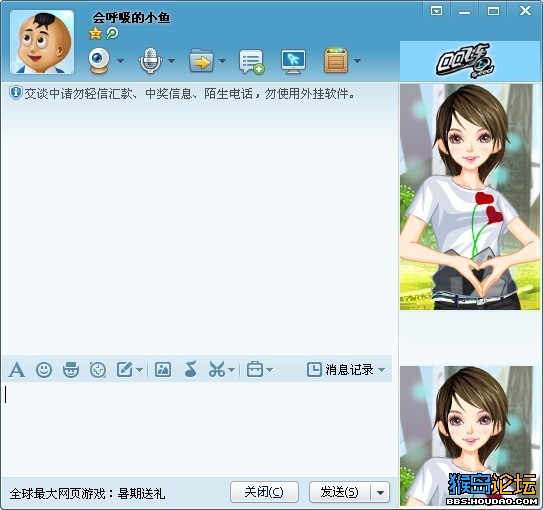Focus the message text input area
The image size is (543, 510).
(x=196, y=429)
